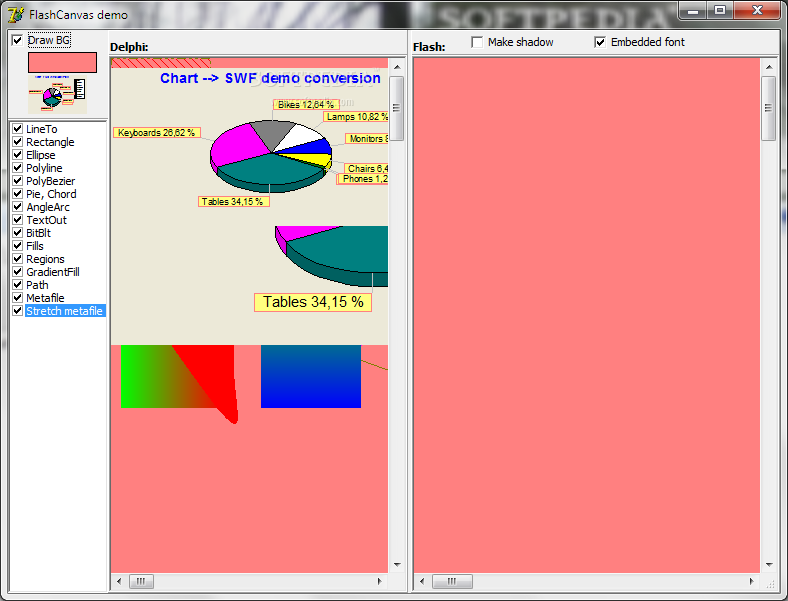This screenshot has height=601, width=788.
Task: Click the Flash panel scroll right arrow
Action: point(751,581)
